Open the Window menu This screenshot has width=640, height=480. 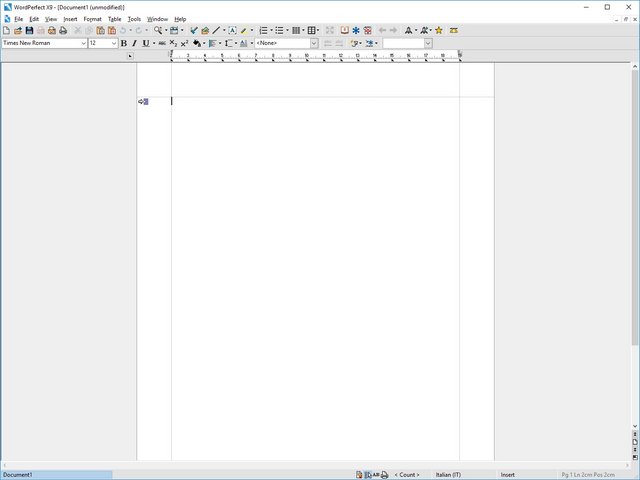click(157, 19)
